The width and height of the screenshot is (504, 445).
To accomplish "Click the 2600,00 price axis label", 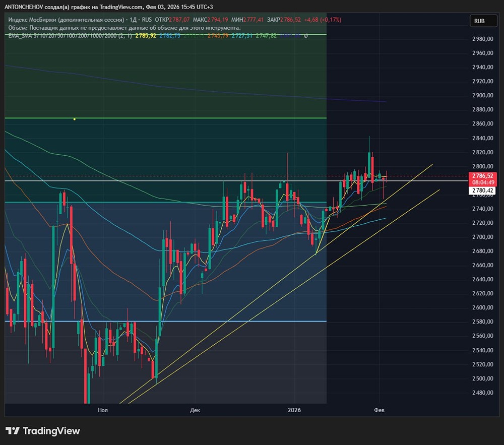I will click(483, 307).
